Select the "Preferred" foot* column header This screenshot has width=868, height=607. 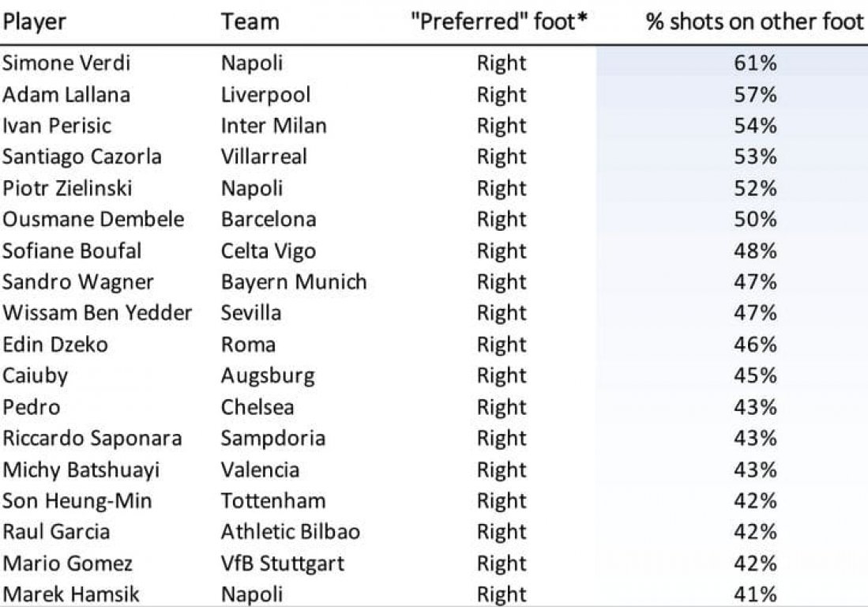[x=498, y=21]
